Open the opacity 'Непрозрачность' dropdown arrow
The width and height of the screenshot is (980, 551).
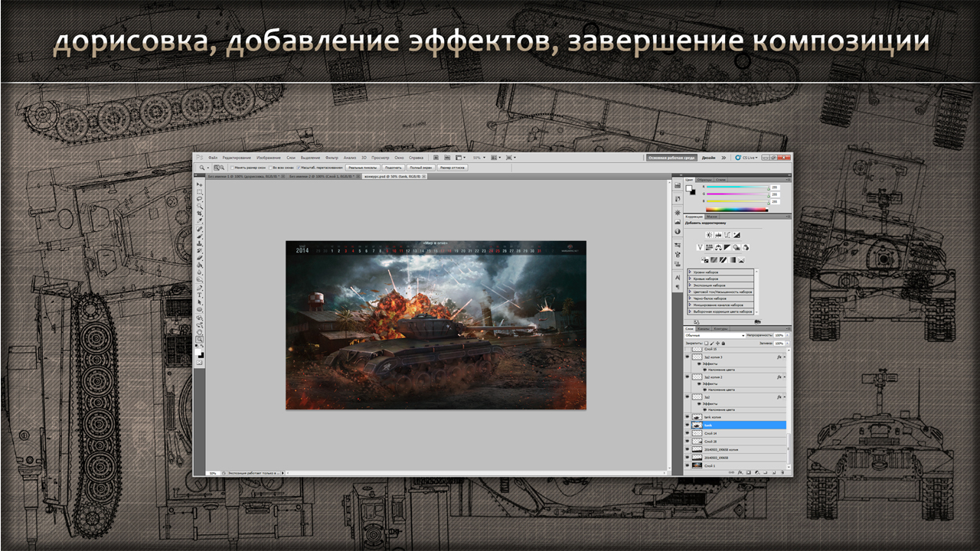[787, 335]
